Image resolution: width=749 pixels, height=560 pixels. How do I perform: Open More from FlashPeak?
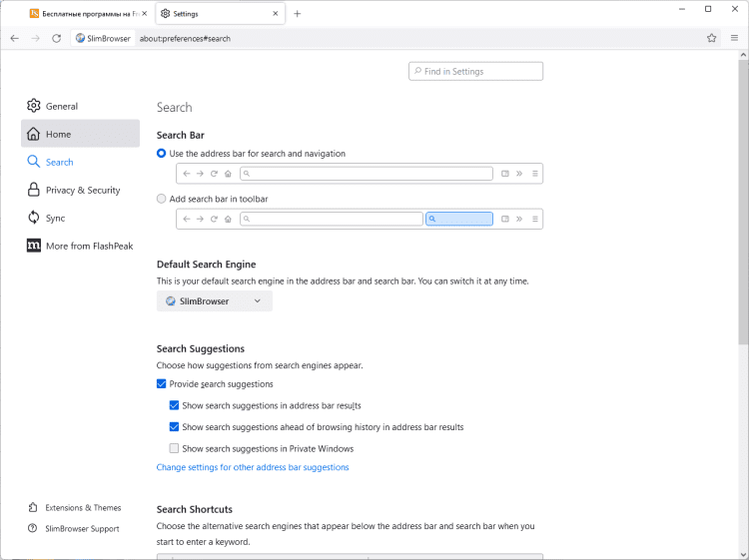88,246
